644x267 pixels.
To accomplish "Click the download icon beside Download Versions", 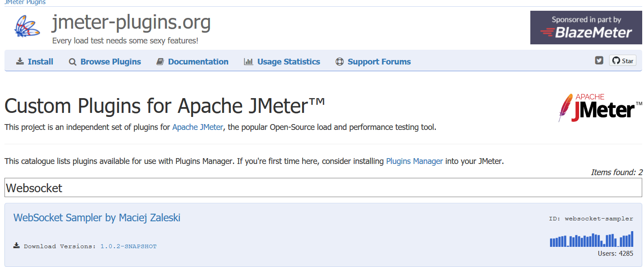I will pyautogui.click(x=17, y=245).
